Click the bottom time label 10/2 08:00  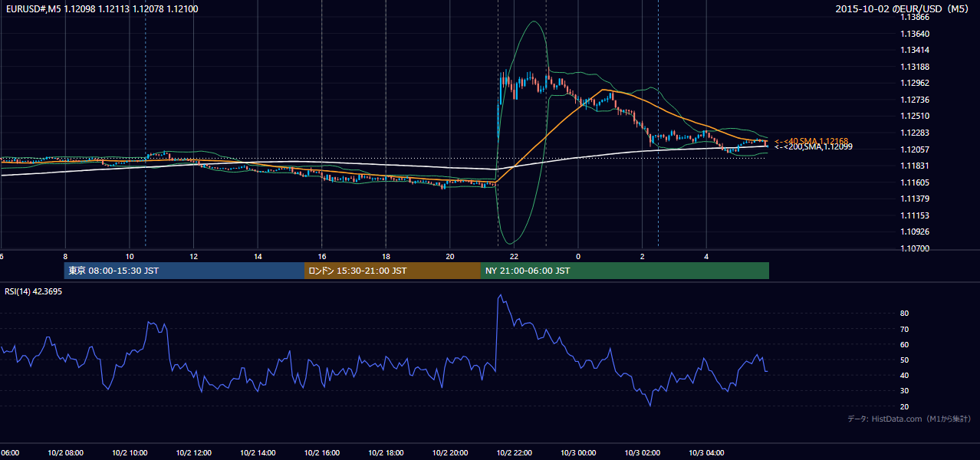pyautogui.click(x=65, y=452)
